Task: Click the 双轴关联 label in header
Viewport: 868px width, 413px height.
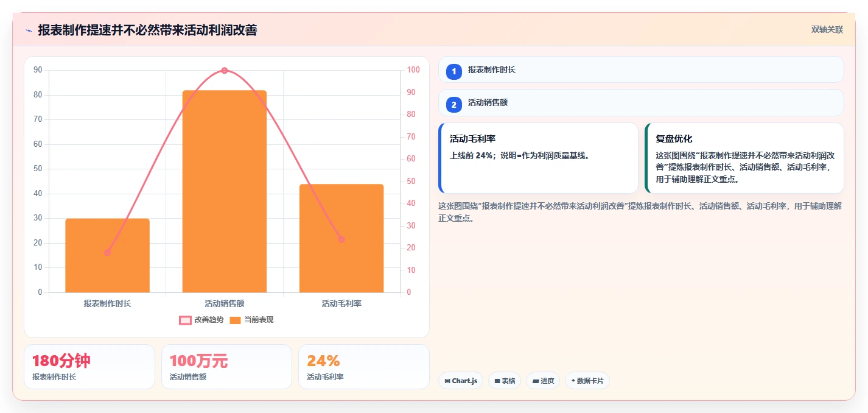Action: coord(827,30)
